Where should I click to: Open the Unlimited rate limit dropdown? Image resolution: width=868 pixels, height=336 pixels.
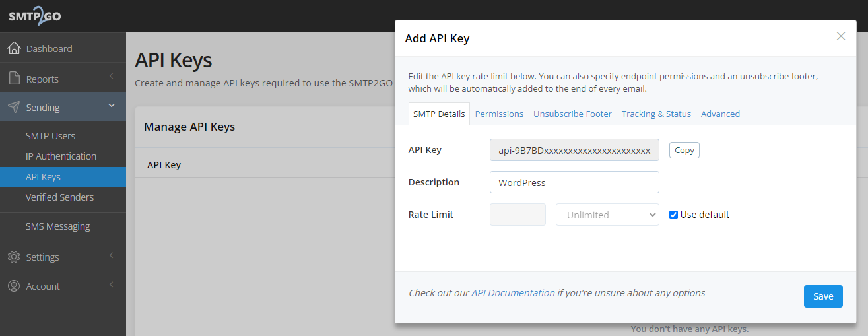click(x=607, y=215)
